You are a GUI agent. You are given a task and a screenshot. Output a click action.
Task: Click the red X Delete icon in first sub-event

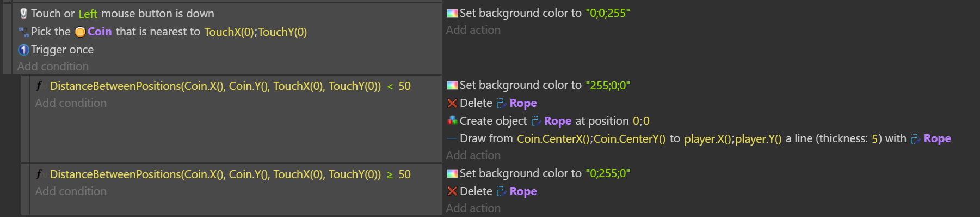pyautogui.click(x=452, y=103)
